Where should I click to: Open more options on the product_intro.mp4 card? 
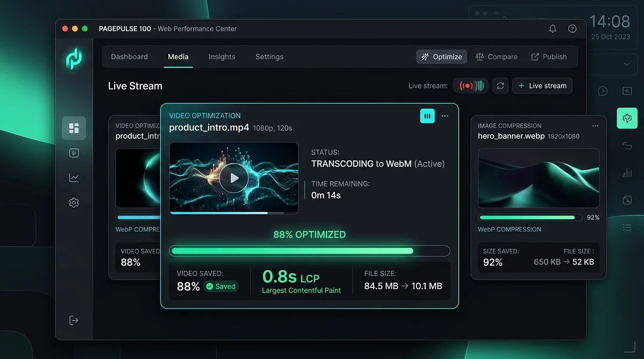click(445, 116)
